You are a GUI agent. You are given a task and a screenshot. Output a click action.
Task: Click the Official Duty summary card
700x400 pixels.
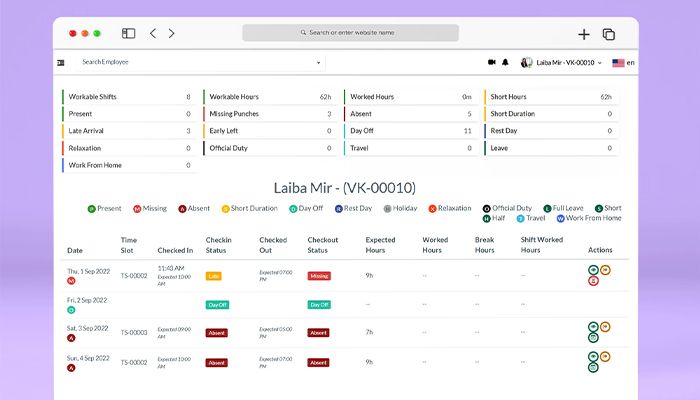[269, 148]
